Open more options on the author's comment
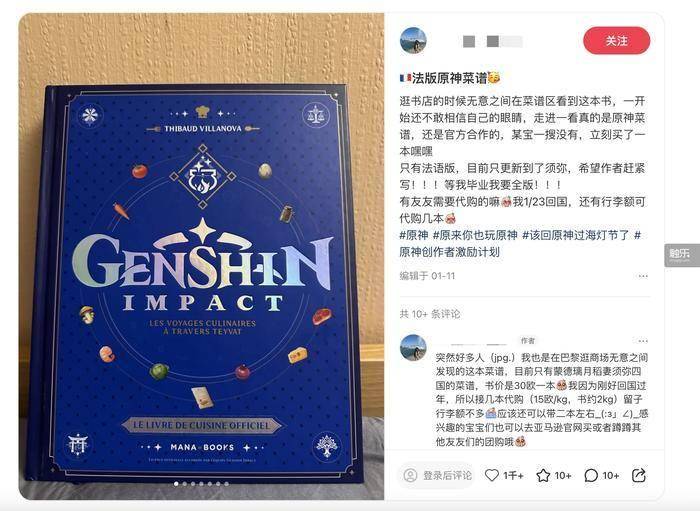 pos(643,341)
